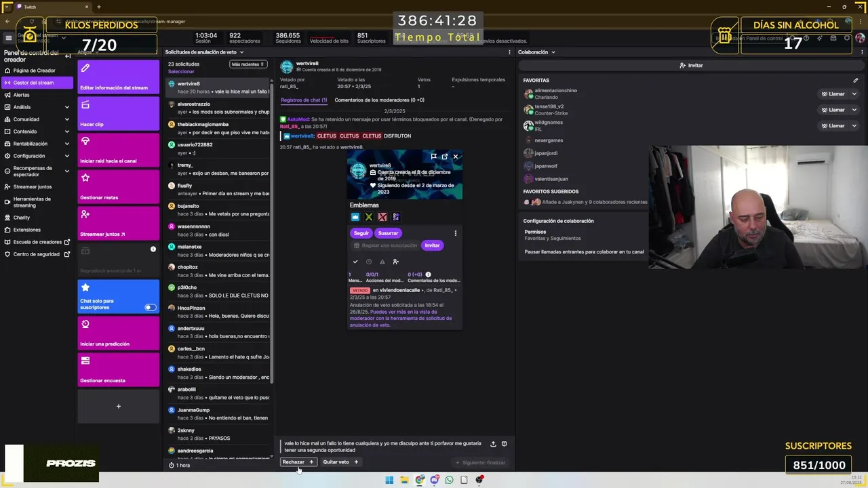This screenshot has height=488, width=868.
Task: Open Gestionar encuesta quick action
Action: [x=118, y=369]
